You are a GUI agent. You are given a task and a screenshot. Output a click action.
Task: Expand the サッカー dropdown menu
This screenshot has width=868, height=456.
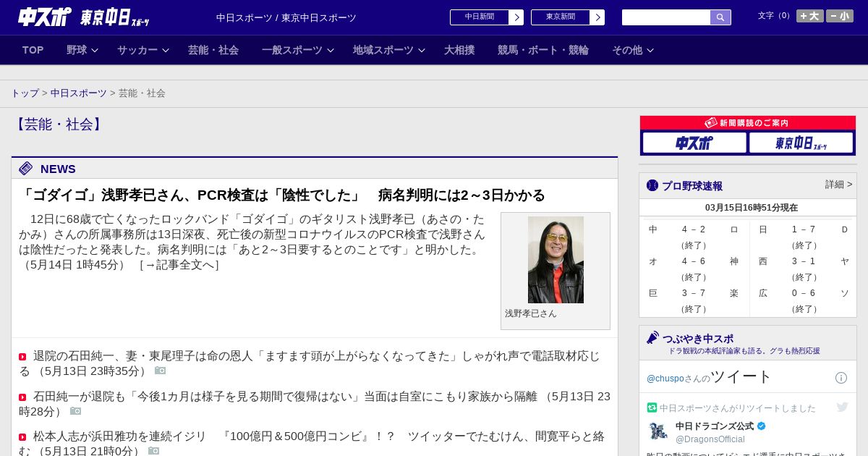coord(143,50)
